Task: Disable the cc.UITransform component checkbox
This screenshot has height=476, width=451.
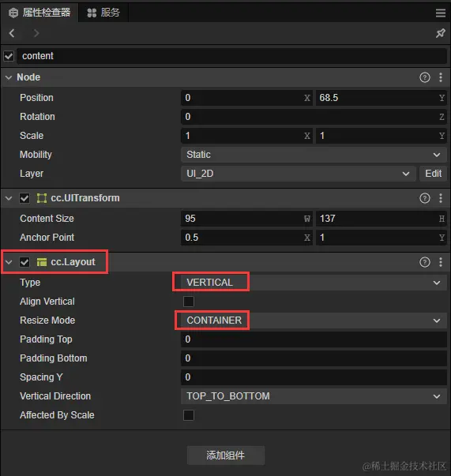Action: click(x=24, y=198)
